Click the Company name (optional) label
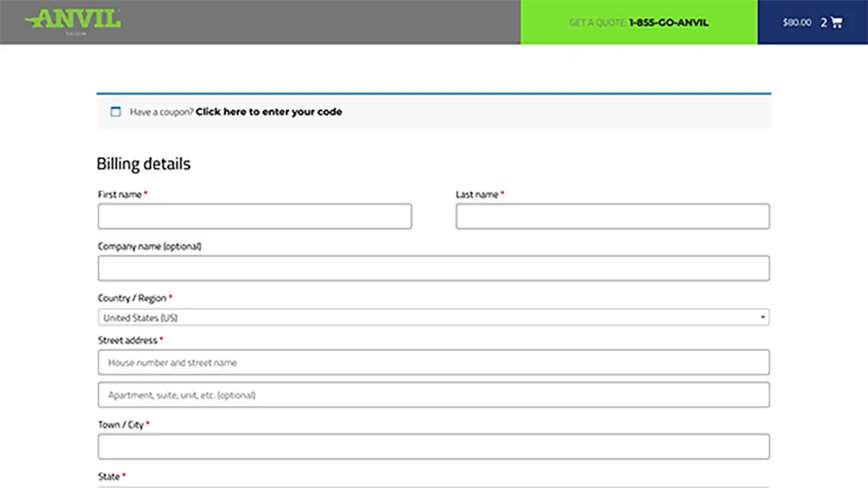868x488 pixels. [149, 246]
